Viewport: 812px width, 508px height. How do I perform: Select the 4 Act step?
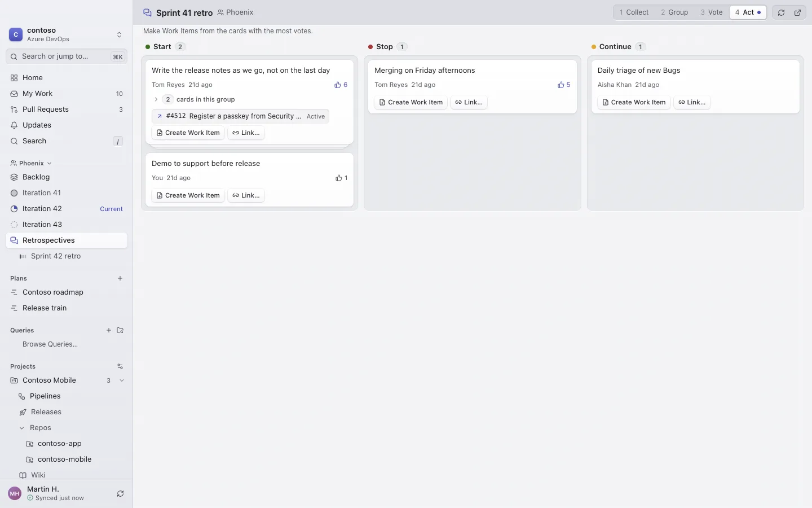click(748, 12)
